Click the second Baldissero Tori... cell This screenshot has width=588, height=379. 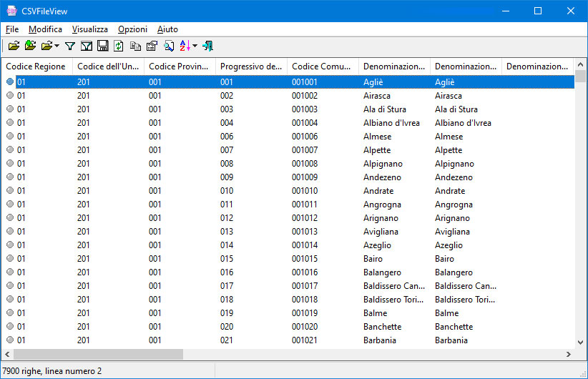coord(465,299)
